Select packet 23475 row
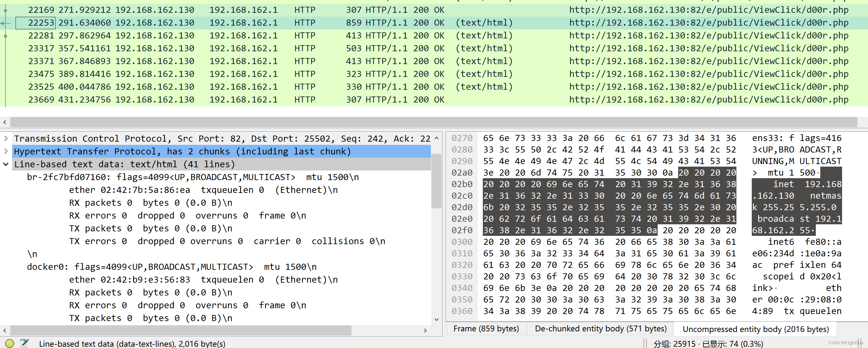Screen dimensions: 868x348 point(434,74)
